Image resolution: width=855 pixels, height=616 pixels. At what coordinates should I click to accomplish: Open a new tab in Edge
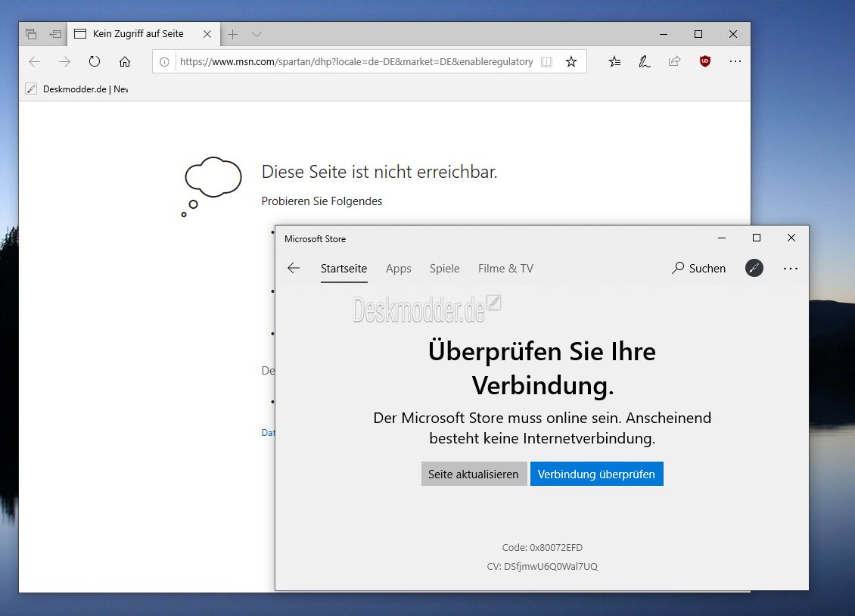[x=233, y=34]
